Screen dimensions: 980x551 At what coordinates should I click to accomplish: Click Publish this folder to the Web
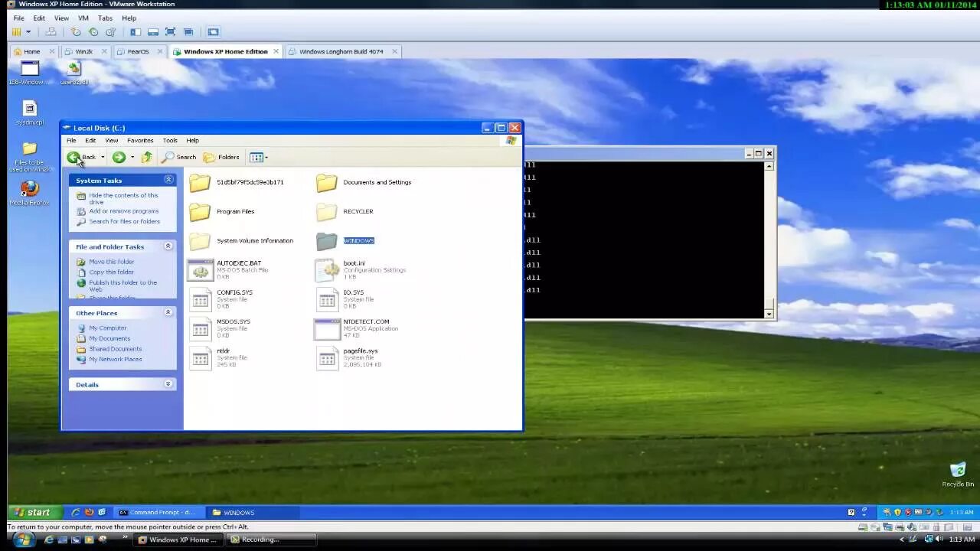tap(122, 285)
